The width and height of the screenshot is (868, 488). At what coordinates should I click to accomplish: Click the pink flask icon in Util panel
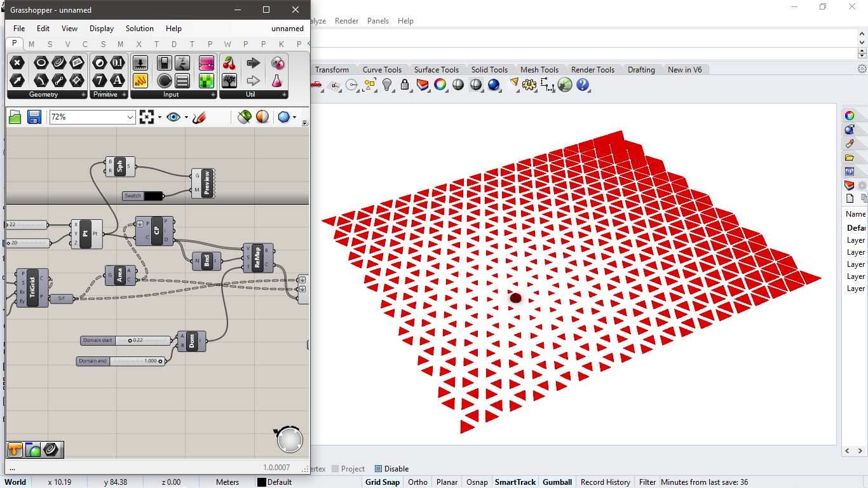276,79
